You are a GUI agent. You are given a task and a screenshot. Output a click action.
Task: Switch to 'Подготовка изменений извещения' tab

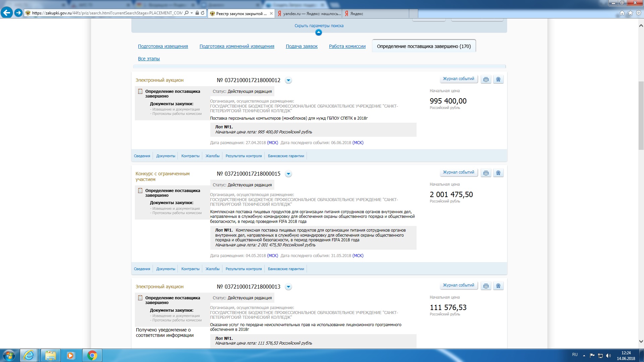coord(237,46)
